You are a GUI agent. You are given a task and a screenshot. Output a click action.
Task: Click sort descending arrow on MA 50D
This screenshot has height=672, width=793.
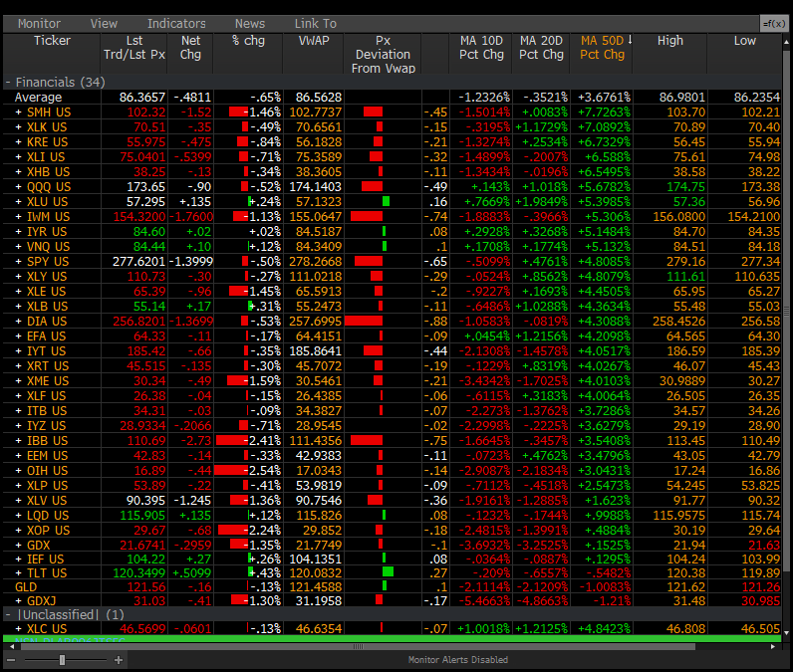(x=630, y=40)
